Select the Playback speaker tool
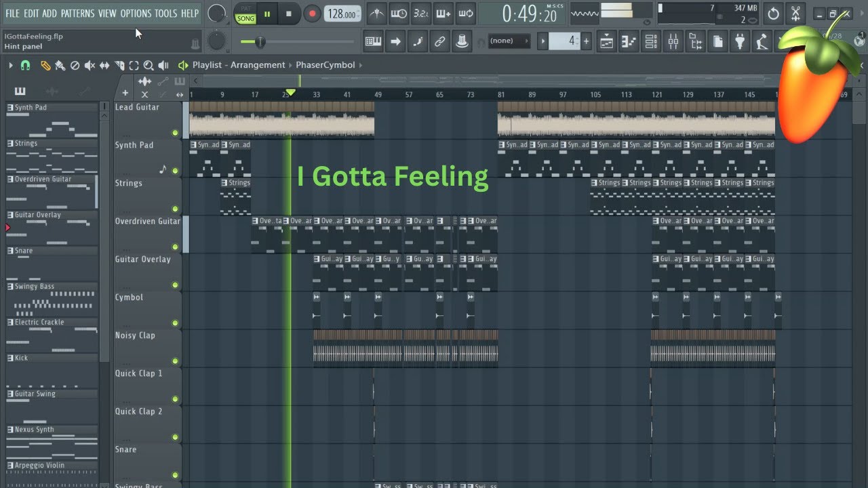868x488 pixels. click(x=163, y=66)
